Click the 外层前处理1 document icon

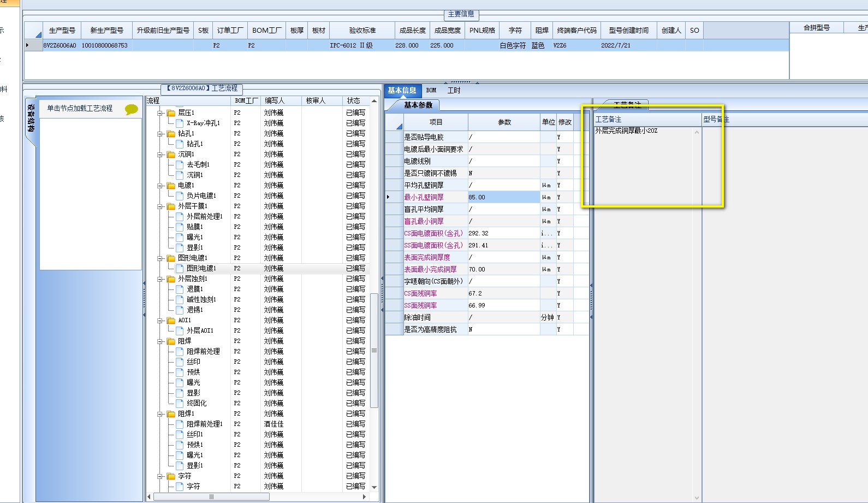(x=180, y=217)
